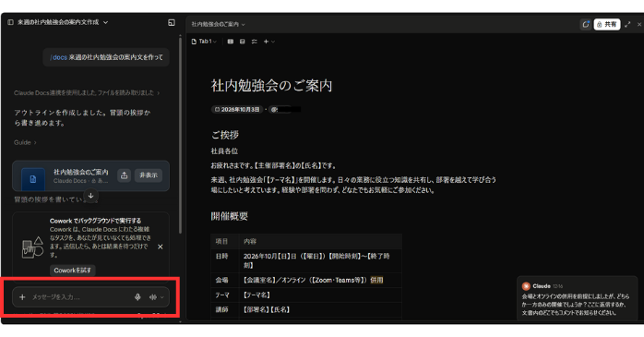
Task: Click the plus attach icon in message box
Action: (x=22, y=296)
